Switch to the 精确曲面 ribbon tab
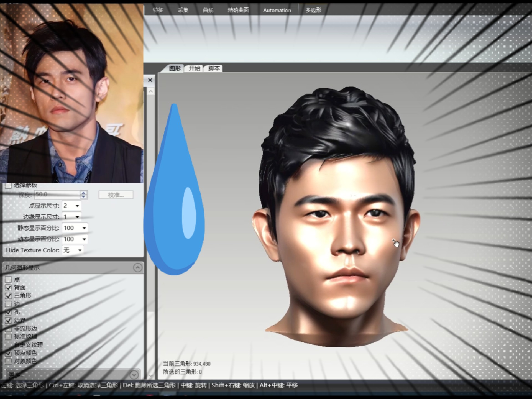Viewport: 532px width, 399px height. click(x=238, y=10)
